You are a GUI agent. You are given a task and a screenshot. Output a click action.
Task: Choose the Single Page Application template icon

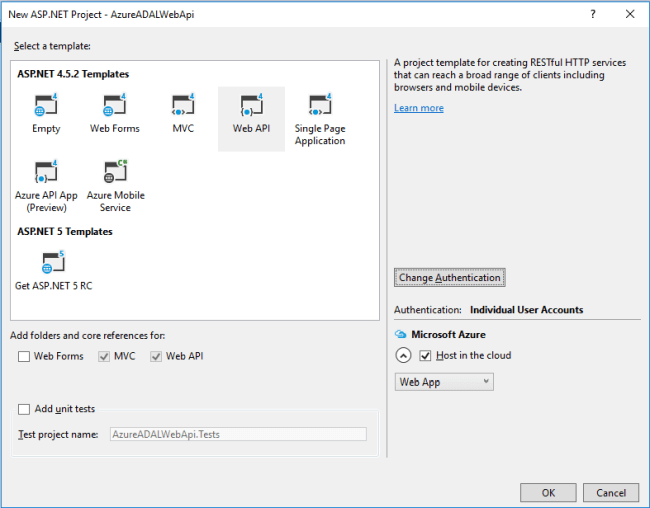pos(320,105)
